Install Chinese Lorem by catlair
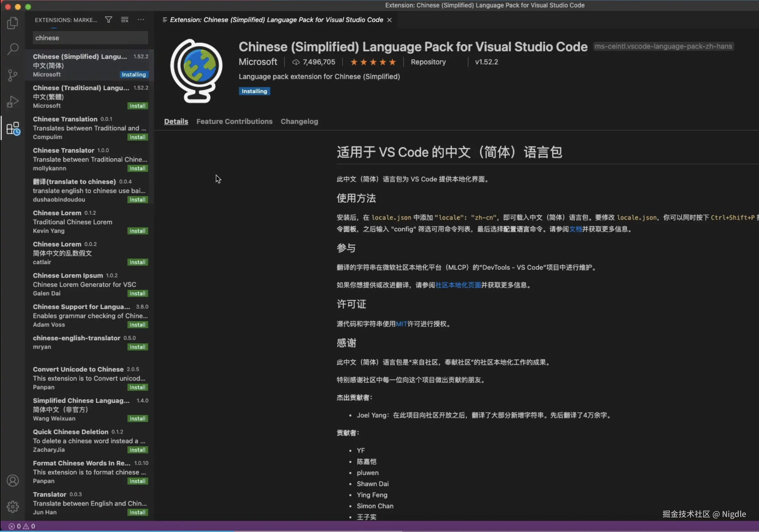This screenshot has height=532, width=759. click(137, 262)
